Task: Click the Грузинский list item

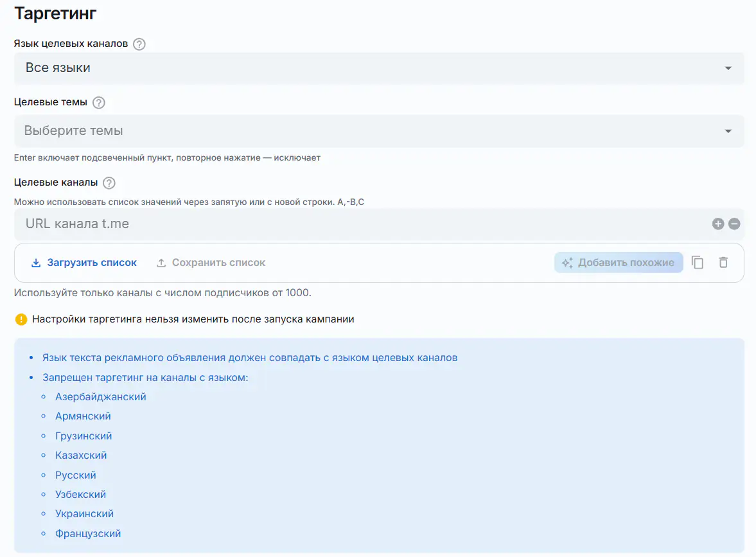Action: [84, 436]
